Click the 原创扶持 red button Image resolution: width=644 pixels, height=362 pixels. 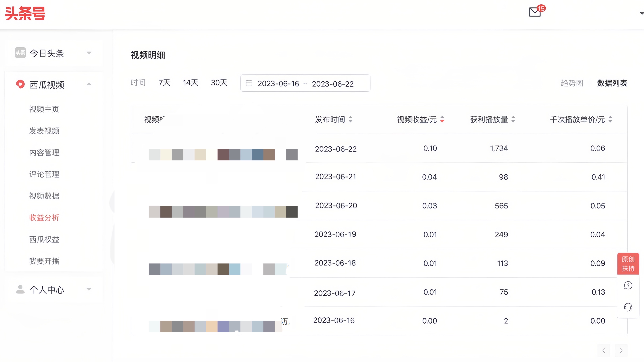(628, 264)
